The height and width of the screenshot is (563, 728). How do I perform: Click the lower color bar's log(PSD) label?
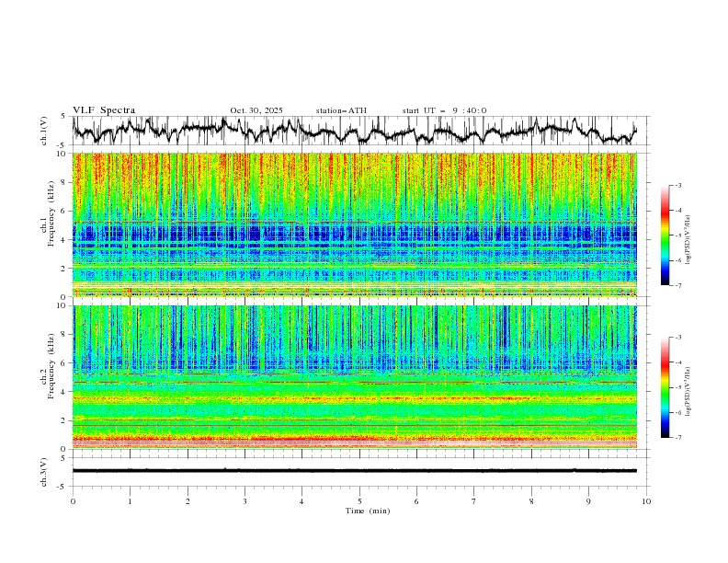688,392
